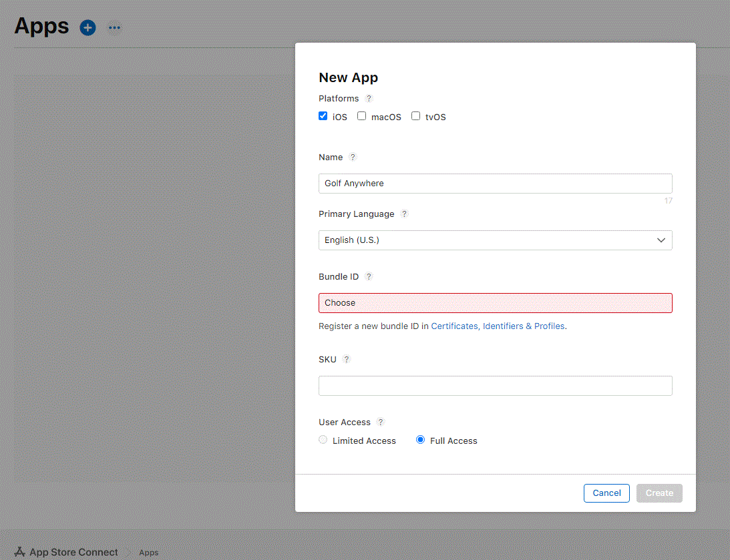Select the Full Access radio button
Image resolution: width=730 pixels, height=560 pixels.
point(421,440)
